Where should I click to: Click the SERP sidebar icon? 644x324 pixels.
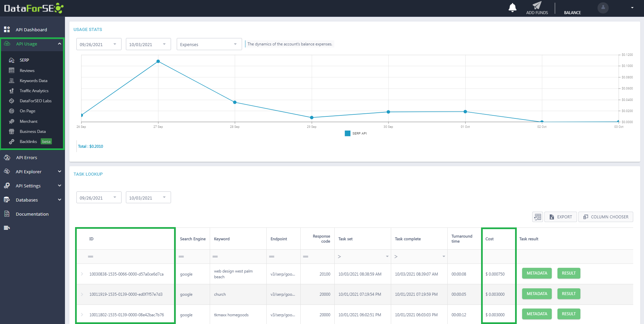pos(11,60)
